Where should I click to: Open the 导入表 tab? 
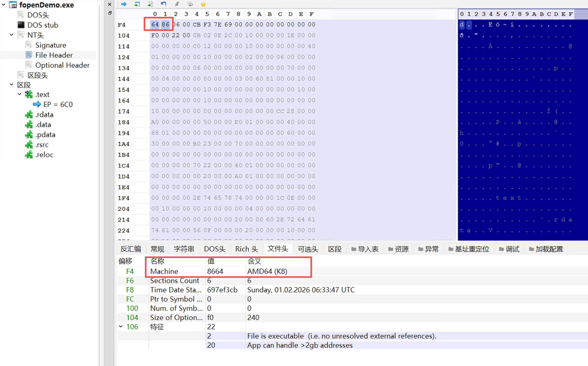365,249
